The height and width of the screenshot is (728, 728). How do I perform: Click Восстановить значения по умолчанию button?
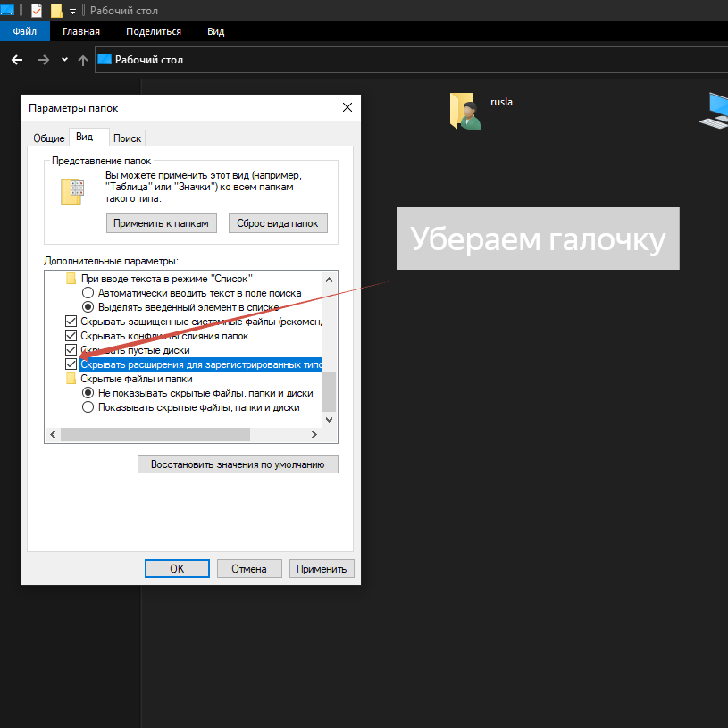point(238,464)
